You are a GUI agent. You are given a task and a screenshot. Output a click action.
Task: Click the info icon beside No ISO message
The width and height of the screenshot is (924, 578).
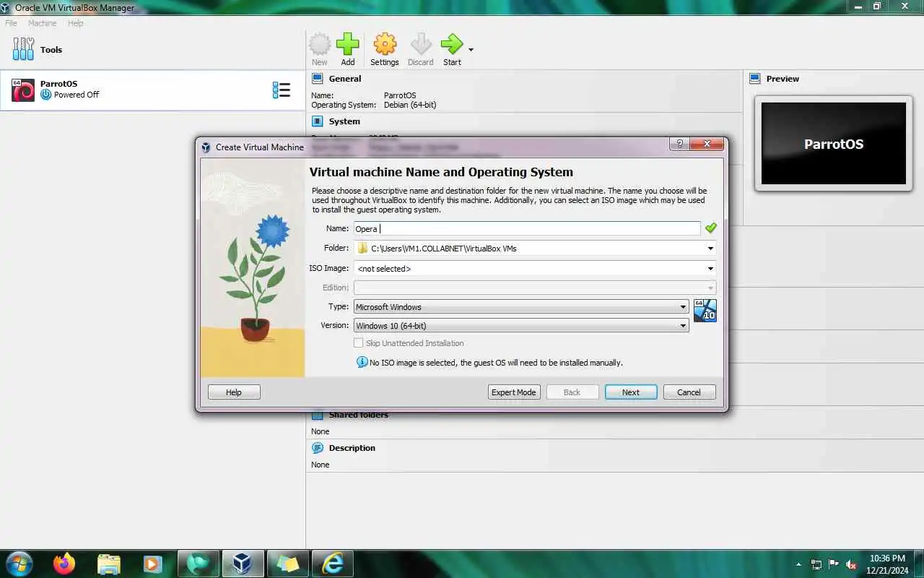(362, 362)
